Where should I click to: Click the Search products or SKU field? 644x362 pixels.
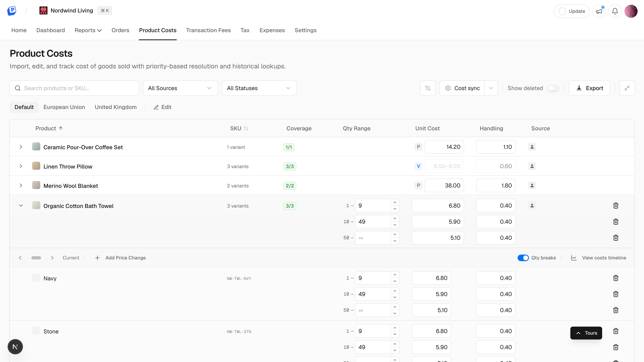click(x=74, y=88)
